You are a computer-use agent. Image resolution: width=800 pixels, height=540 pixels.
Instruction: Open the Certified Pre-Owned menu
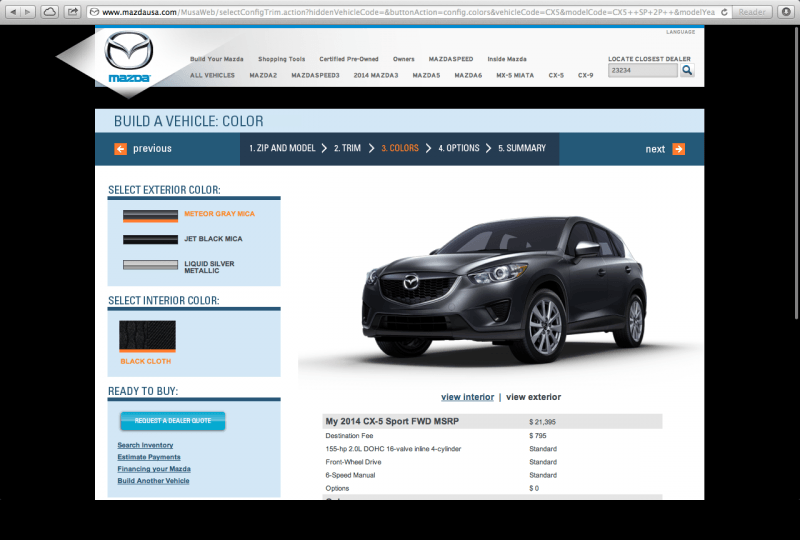349,59
